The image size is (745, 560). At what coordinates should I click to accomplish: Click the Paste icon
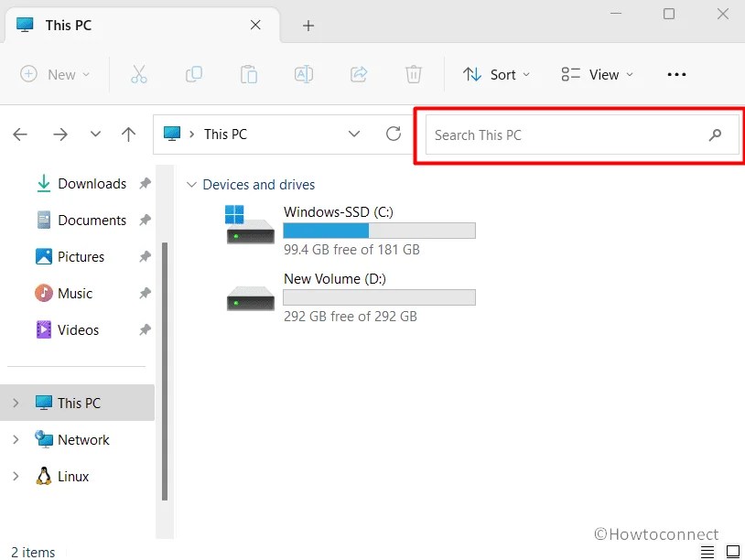click(249, 74)
